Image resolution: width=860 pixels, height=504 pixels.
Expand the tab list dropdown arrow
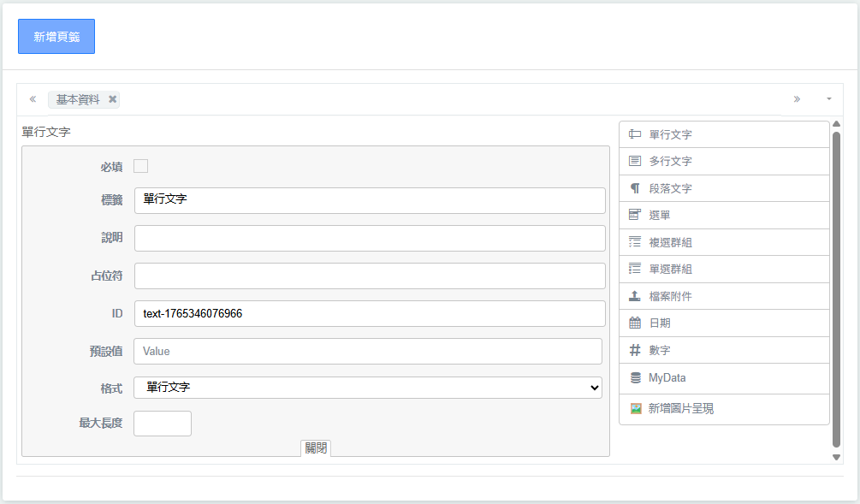click(828, 99)
